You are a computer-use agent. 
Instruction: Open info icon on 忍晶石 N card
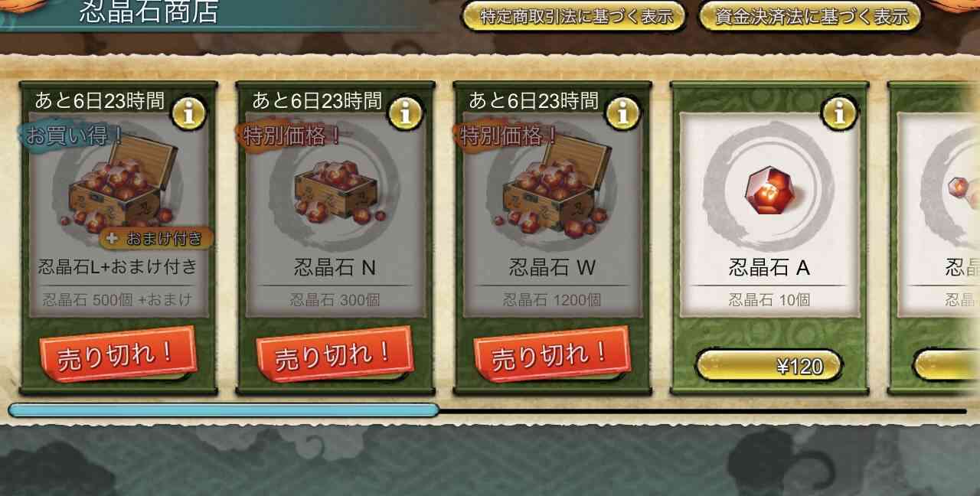[x=406, y=113]
